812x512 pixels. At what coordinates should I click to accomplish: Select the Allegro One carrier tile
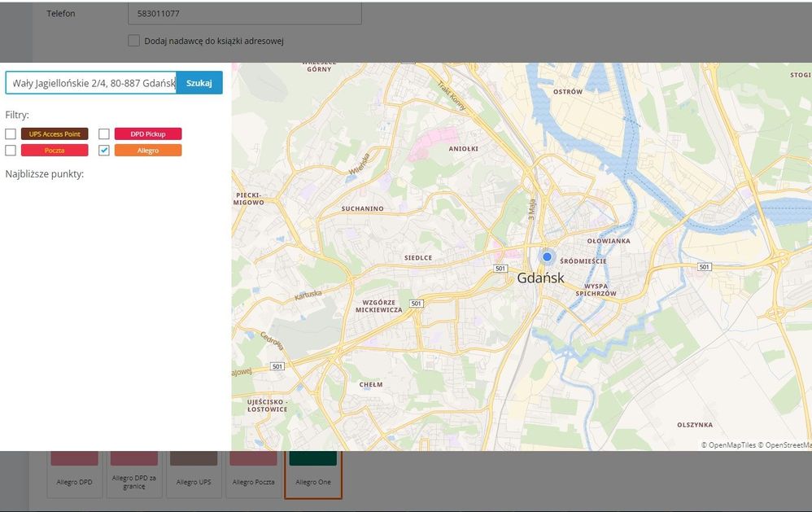tap(313, 475)
